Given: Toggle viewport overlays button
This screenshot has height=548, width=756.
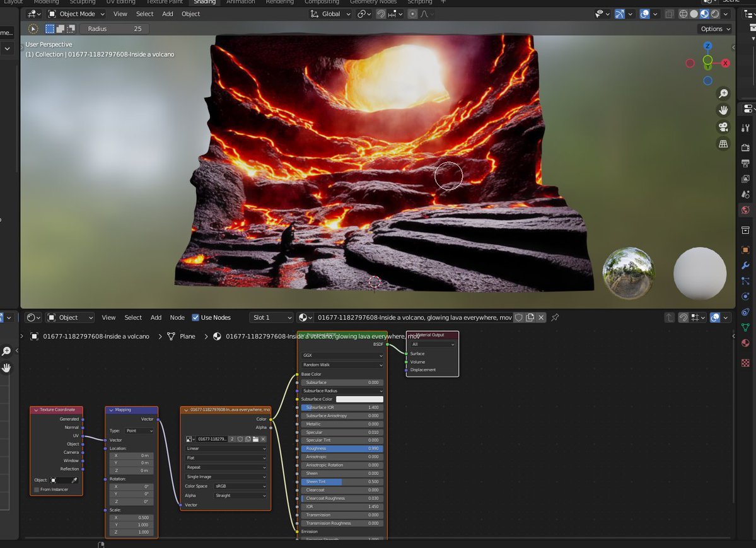Looking at the screenshot, I should click(x=644, y=14).
